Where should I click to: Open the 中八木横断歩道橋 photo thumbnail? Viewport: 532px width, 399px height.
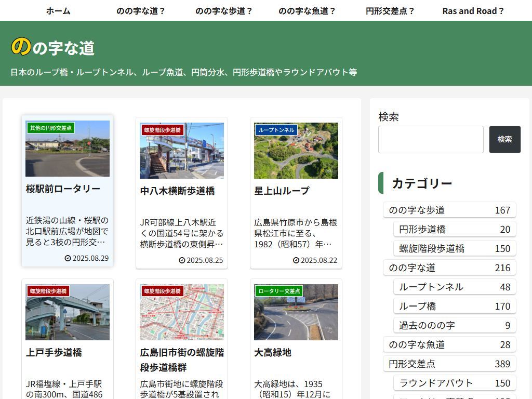point(182,151)
